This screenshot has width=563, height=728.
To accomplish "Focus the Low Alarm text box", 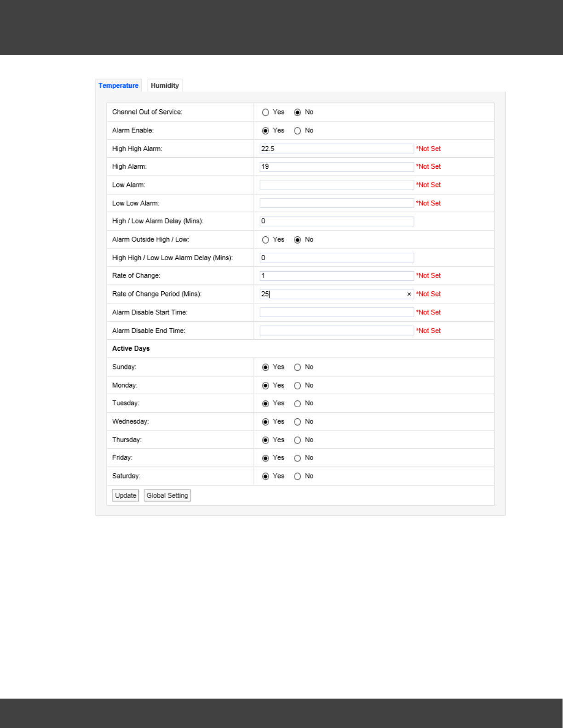I will [336, 185].
